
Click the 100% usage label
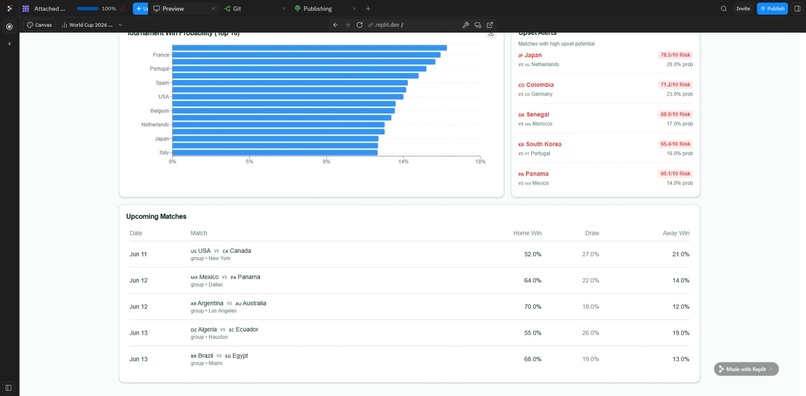pos(109,9)
